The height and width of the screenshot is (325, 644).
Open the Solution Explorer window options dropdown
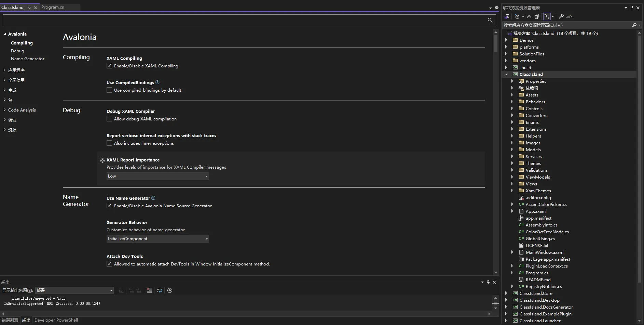point(626,8)
